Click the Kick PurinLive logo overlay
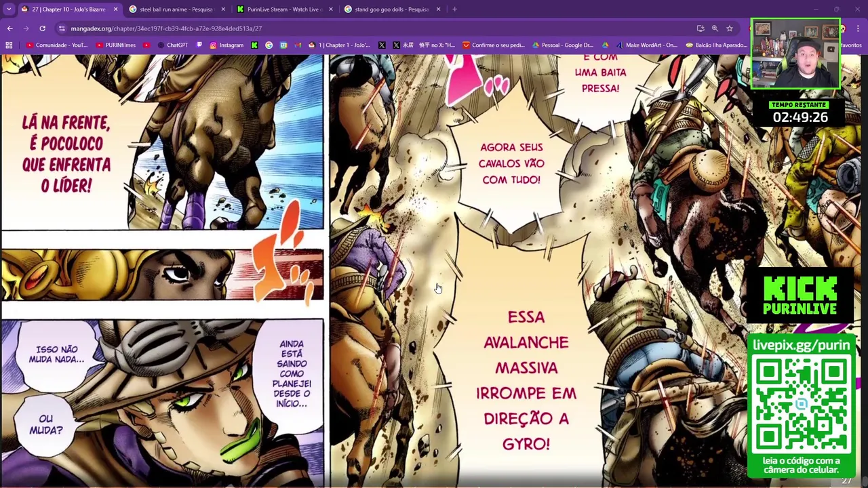868x488 pixels. pyautogui.click(x=800, y=296)
